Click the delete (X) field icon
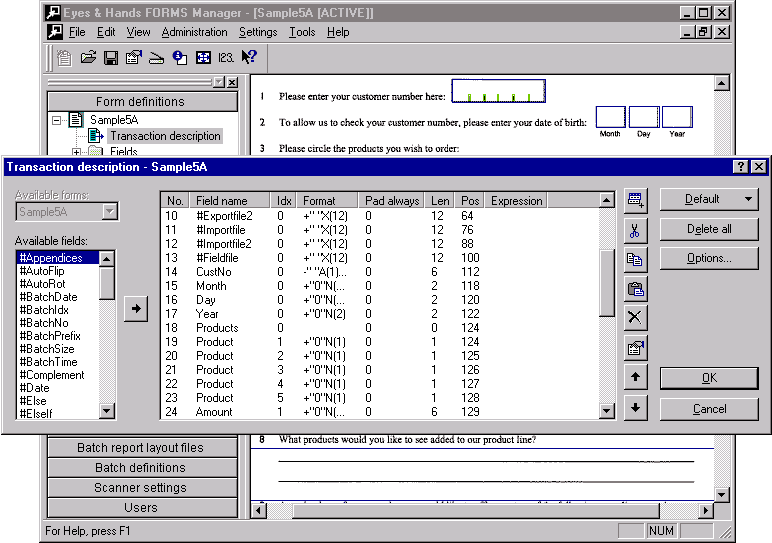The image size is (772, 543). (x=634, y=318)
